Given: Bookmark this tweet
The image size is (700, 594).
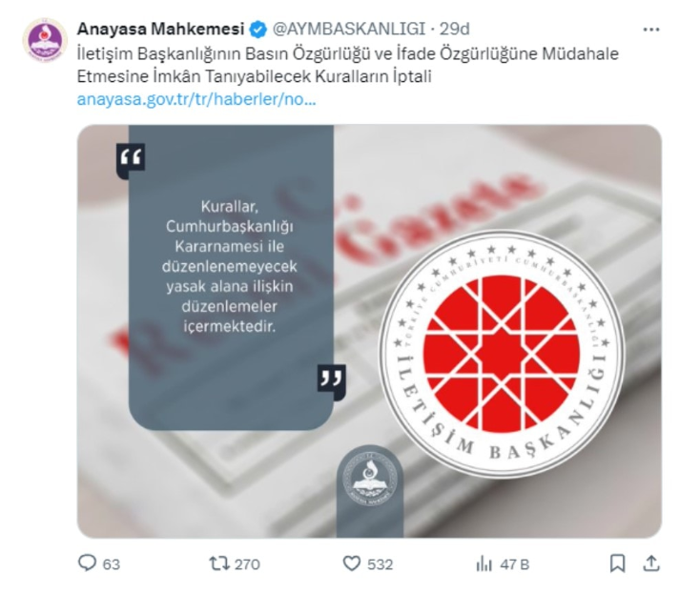Looking at the screenshot, I should [x=617, y=563].
